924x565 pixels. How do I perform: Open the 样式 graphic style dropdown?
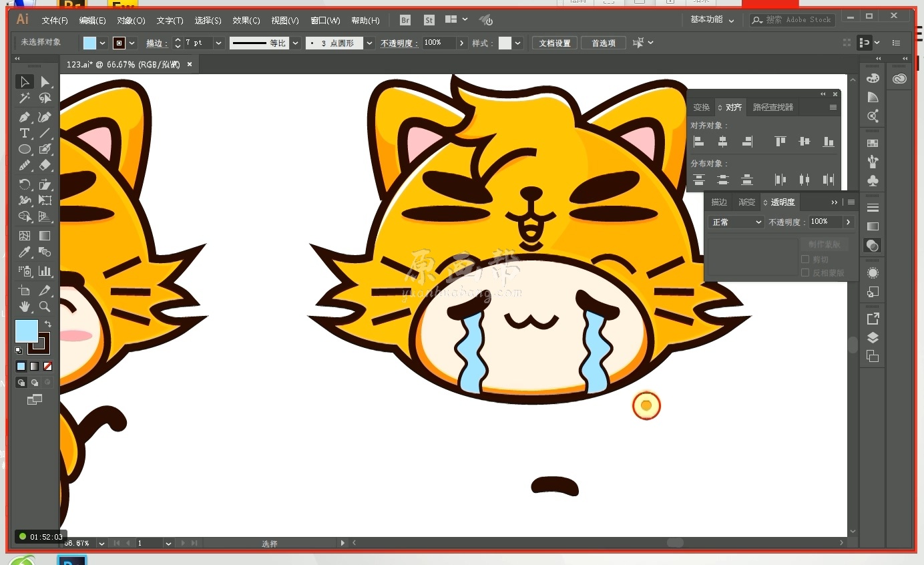[x=518, y=43]
